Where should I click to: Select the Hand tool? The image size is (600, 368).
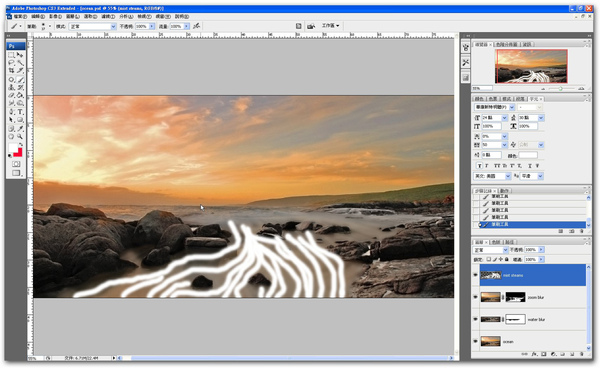tap(11, 137)
